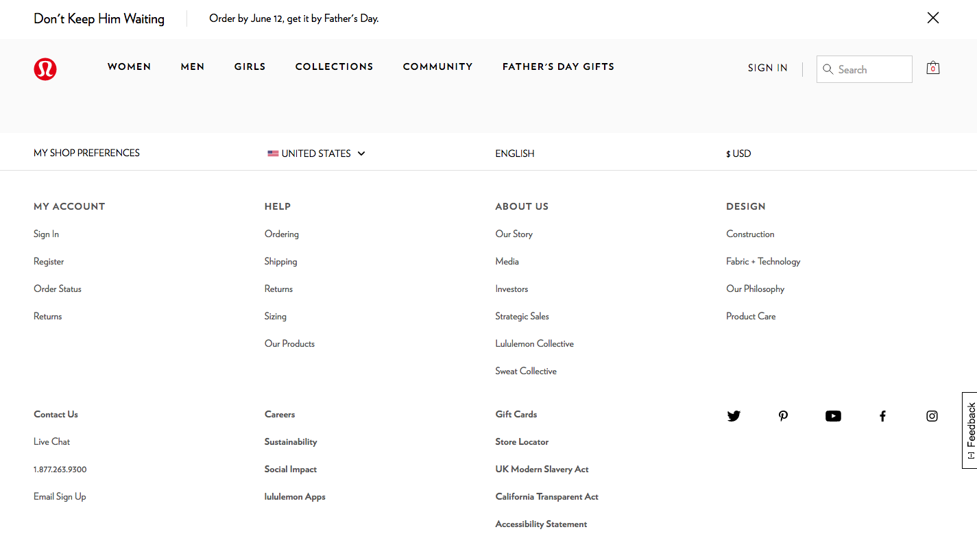This screenshot has height=560, width=977.
Task: Focus the Search input field
Action: point(864,69)
